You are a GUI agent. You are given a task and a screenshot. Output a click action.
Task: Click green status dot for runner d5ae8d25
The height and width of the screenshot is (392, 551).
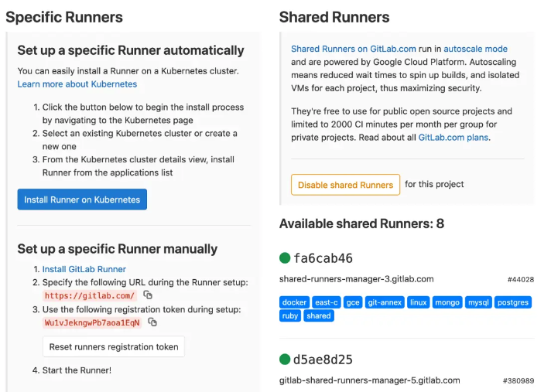[x=285, y=360]
